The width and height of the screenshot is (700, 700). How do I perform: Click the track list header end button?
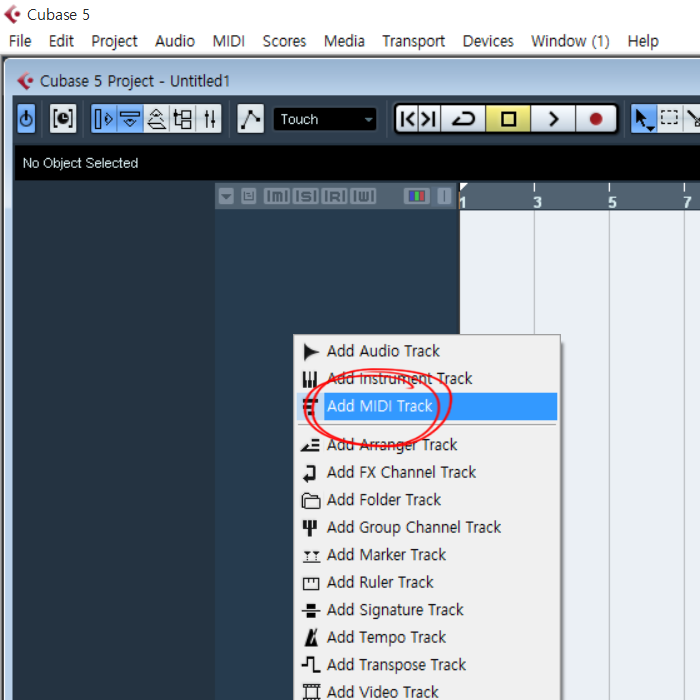pyautogui.click(x=444, y=196)
